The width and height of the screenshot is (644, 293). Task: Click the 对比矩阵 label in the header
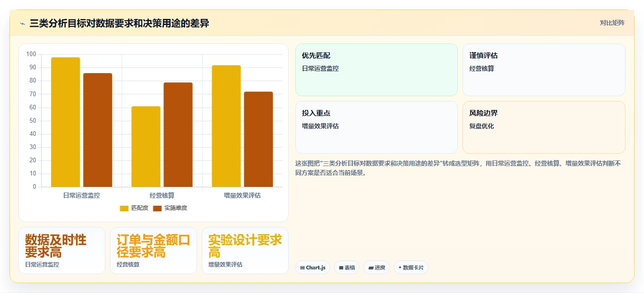tap(612, 23)
